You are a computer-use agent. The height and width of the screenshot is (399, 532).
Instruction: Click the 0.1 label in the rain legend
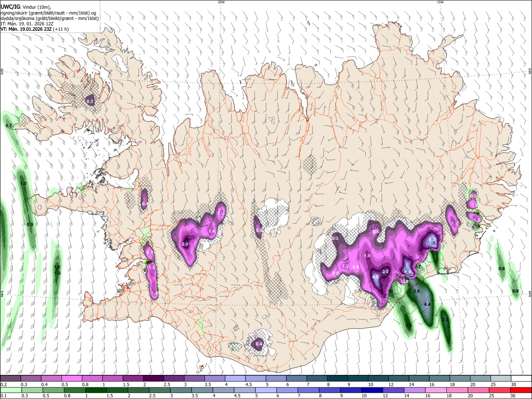tap(3, 396)
